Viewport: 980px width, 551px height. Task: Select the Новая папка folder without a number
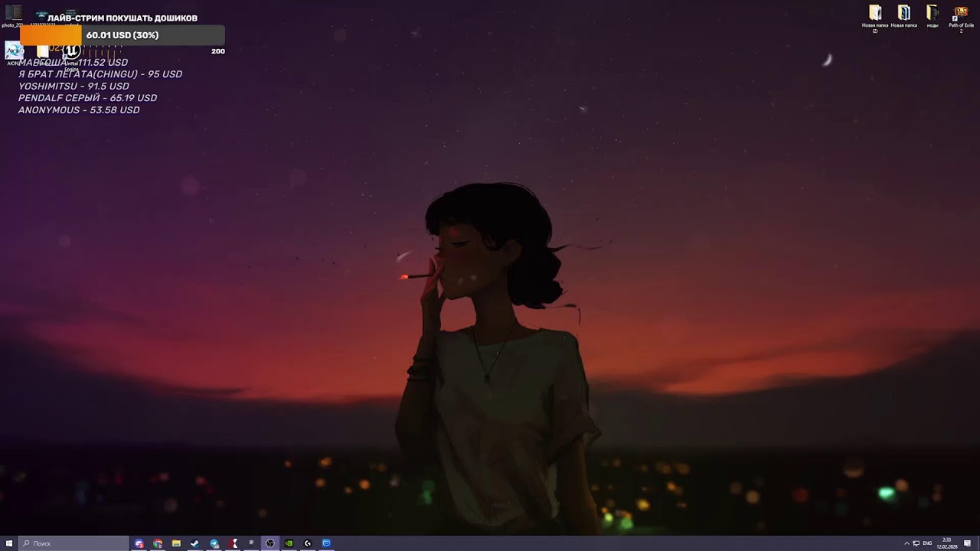(x=904, y=16)
